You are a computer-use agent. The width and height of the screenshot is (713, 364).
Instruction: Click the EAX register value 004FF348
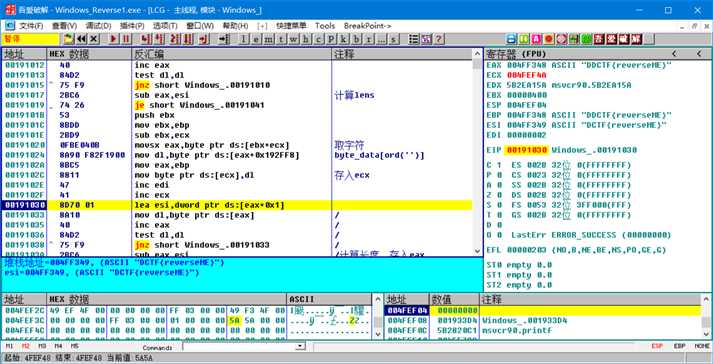click(x=527, y=66)
